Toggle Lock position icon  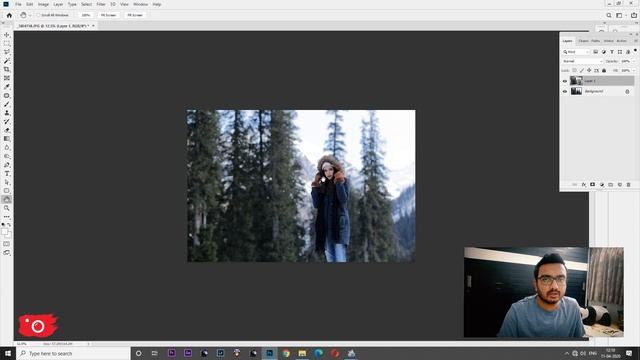589,71
